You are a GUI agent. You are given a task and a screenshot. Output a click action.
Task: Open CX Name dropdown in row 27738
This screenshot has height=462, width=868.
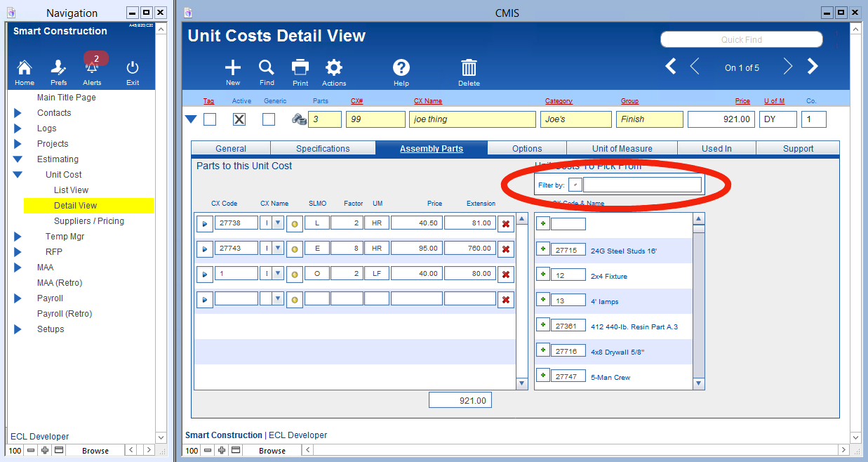pos(277,224)
